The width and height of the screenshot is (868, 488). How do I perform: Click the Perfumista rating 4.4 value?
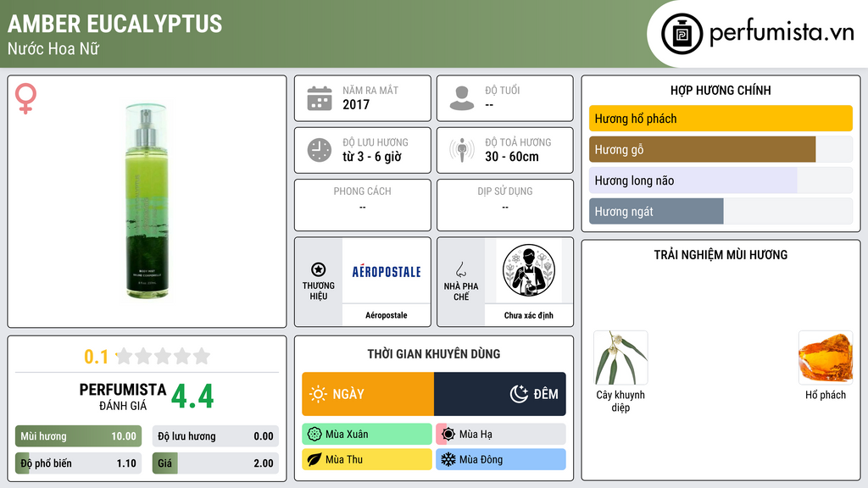192,396
